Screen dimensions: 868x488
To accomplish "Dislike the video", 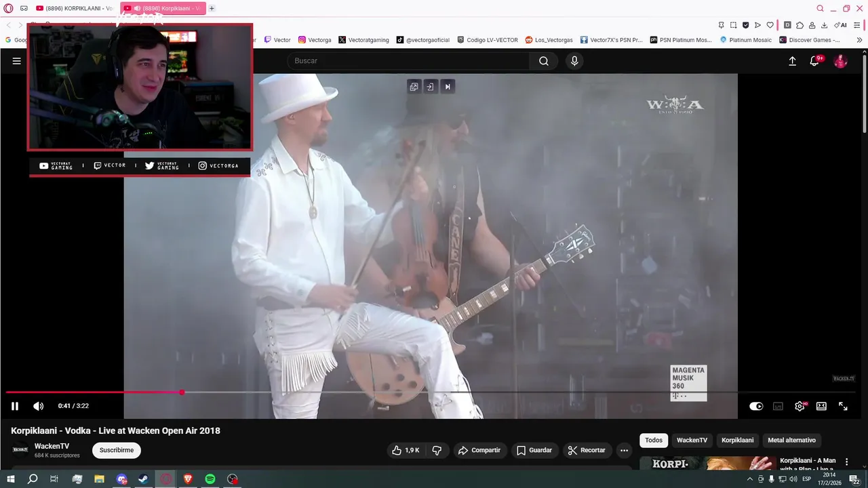I will click(x=437, y=450).
